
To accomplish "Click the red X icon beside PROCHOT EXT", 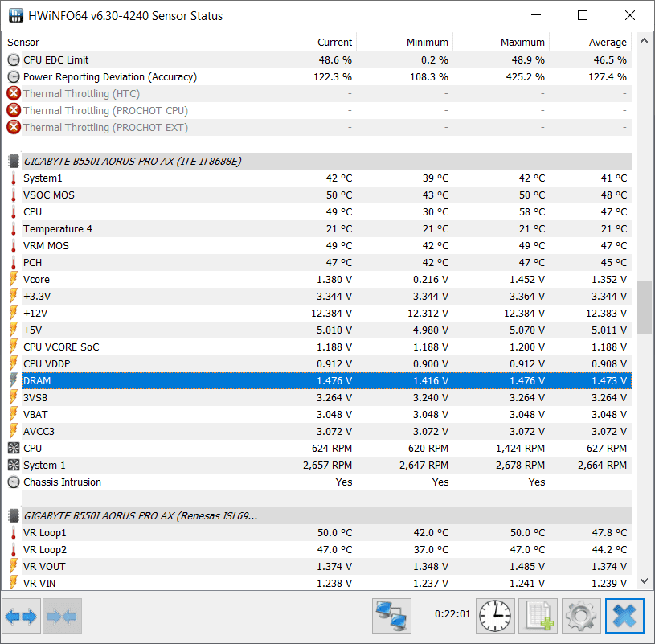I will pos(14,127).
